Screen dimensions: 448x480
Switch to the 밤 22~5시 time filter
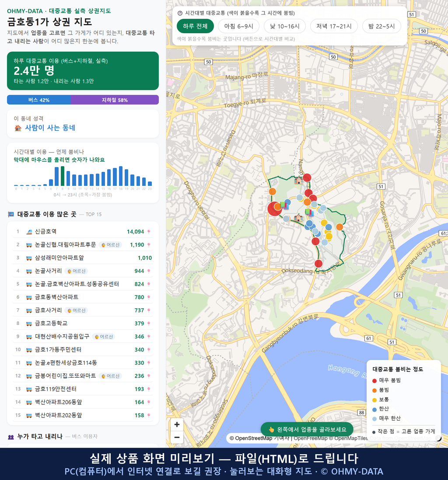[x=381, y=26]
